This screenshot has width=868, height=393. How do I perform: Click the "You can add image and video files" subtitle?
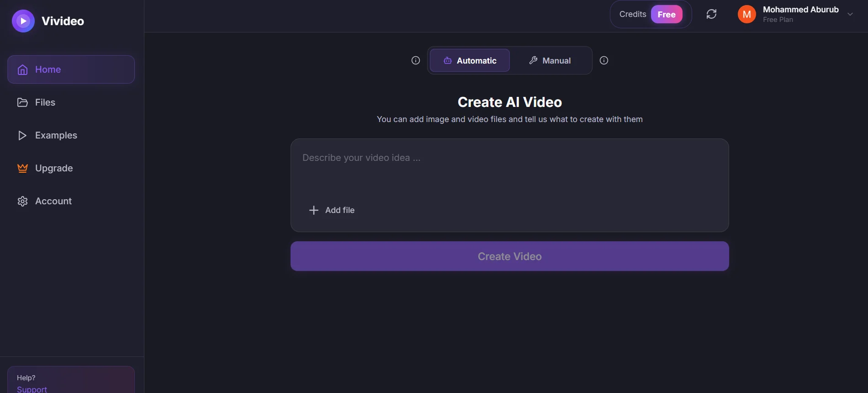point(510,119)
